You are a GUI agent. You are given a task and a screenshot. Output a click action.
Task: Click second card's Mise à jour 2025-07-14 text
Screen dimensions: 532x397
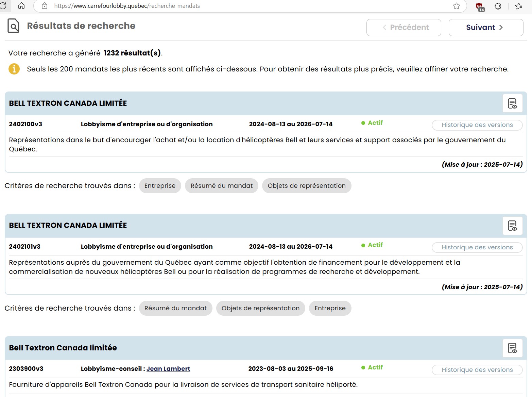pos(482,287)
